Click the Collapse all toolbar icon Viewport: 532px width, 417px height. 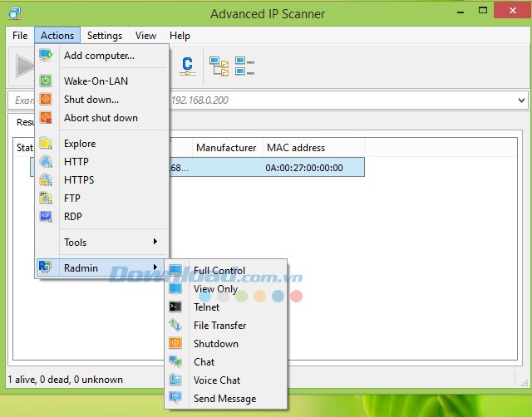[x=244, y=66]
